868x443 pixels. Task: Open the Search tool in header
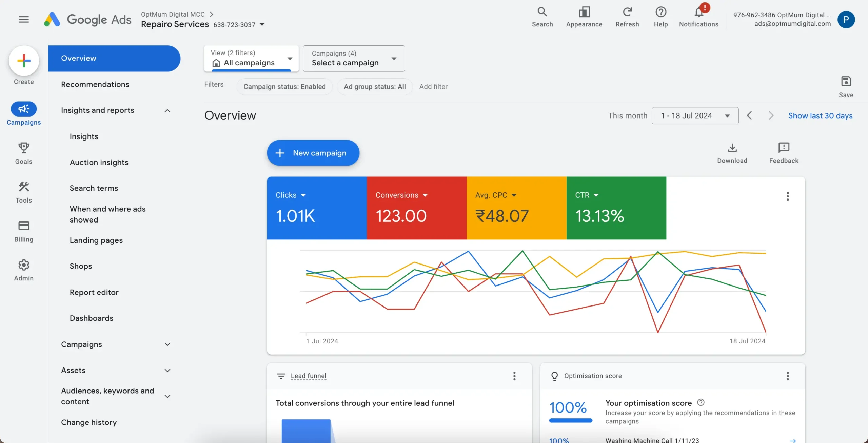[x=542, y=17]
